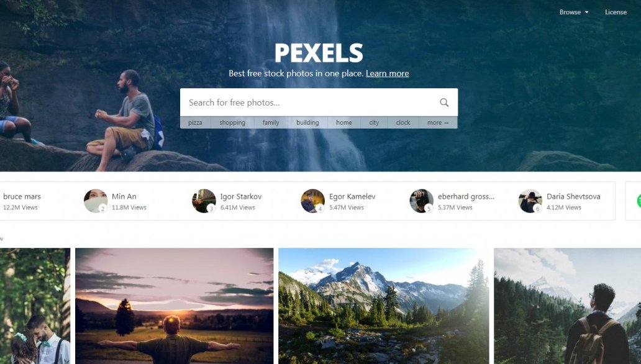Open Daria Shevtsova's profile avatar
This screenshot has height=364, width=641.
pyautogui.click(x=530, y=201)
